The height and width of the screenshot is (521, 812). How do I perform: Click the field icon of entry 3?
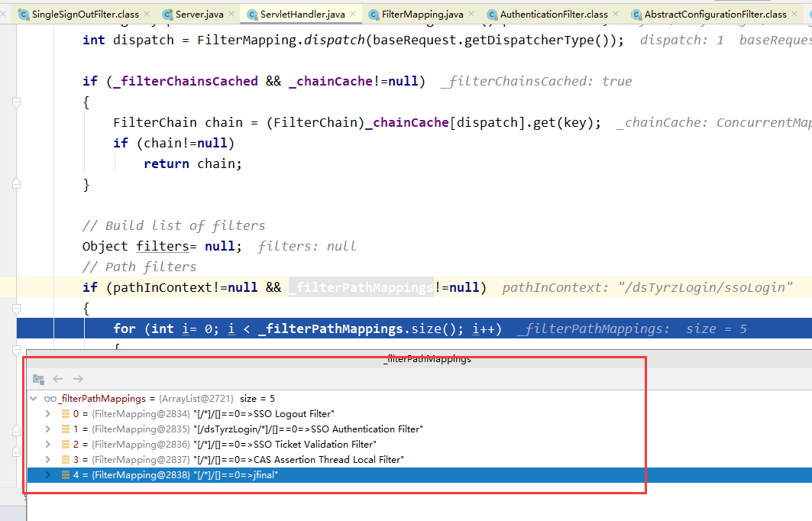65,459
